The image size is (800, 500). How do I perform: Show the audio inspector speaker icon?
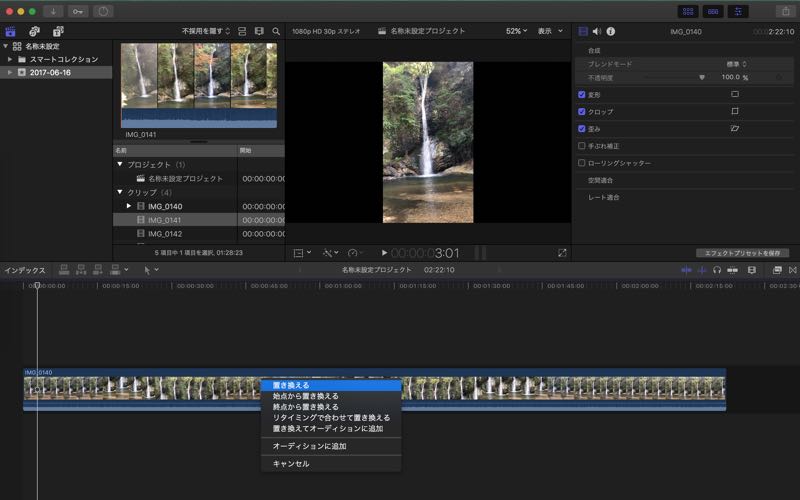pos(597,31)
